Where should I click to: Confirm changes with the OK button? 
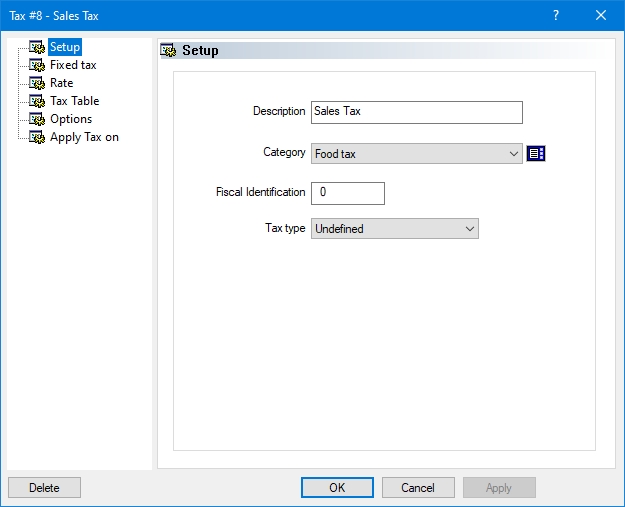tap(337, 488)
